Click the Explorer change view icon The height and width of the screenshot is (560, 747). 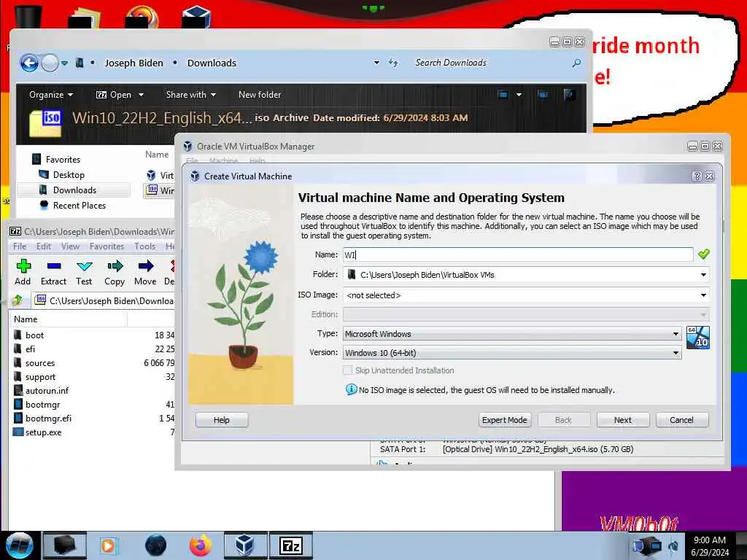(503, 94)
